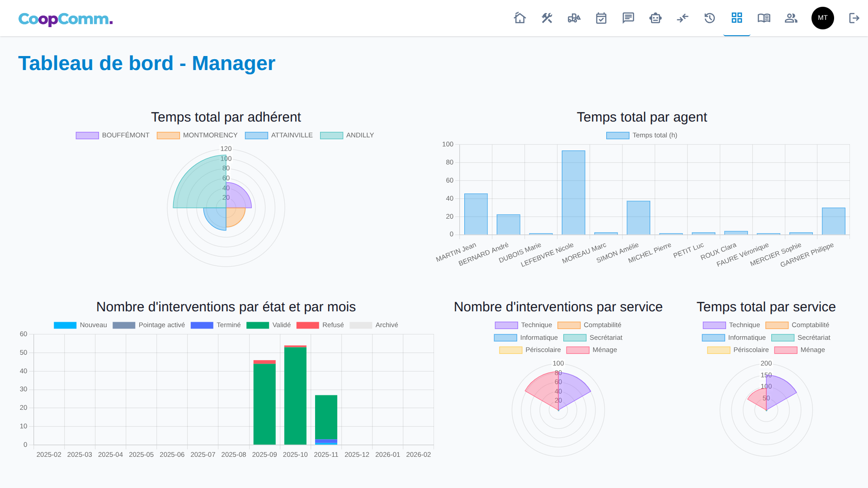The width and height of the screenshot is (868, 488).
Task: Click the BOUFFÉMONT purple legend swatch
Action: [x=87, y=135]
